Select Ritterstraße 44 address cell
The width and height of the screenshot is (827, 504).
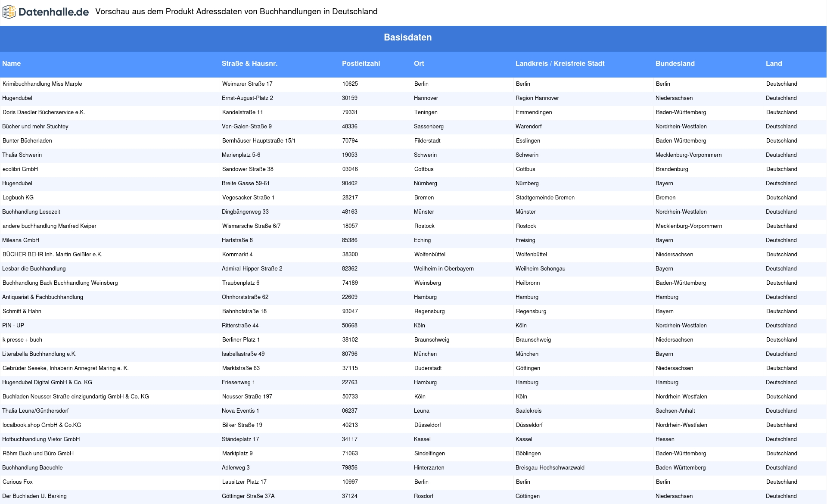pos(240,326)
